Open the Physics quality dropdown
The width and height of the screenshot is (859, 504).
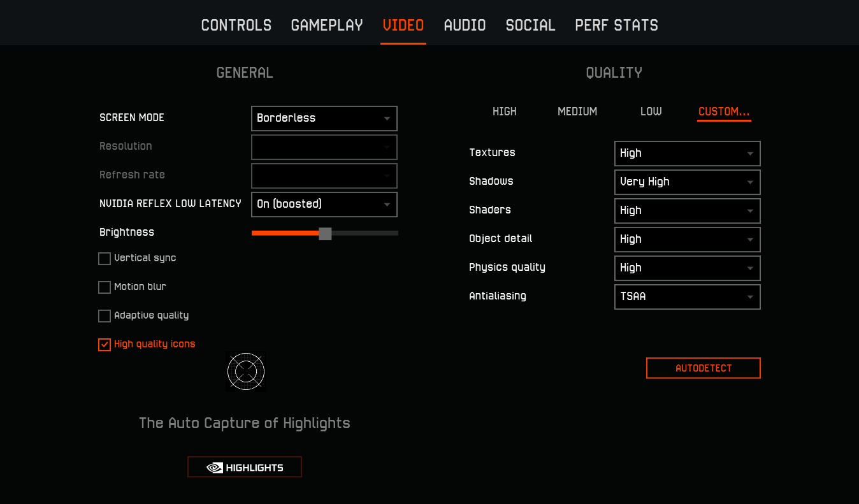688,268
